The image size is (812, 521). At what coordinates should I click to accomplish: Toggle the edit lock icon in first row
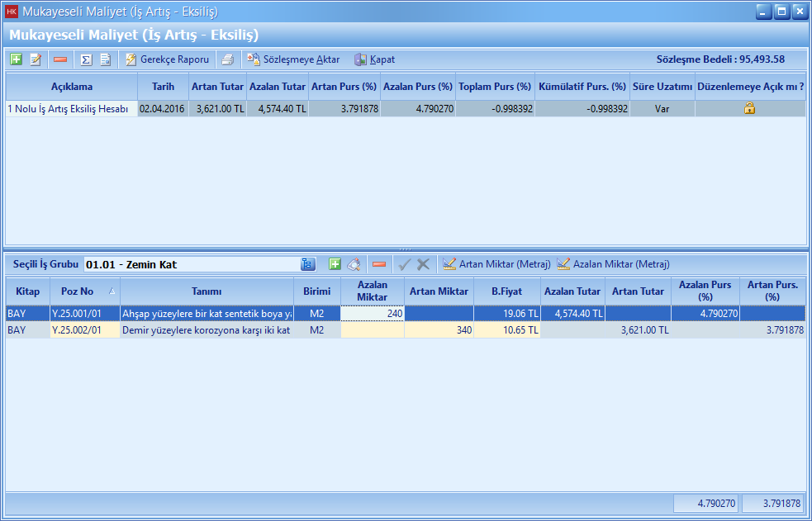pos(750,108)
